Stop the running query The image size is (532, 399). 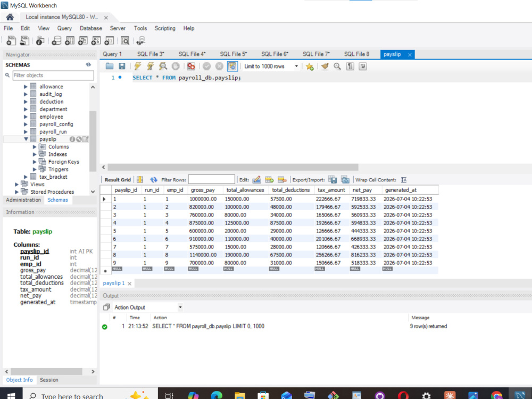click(176, 66)
